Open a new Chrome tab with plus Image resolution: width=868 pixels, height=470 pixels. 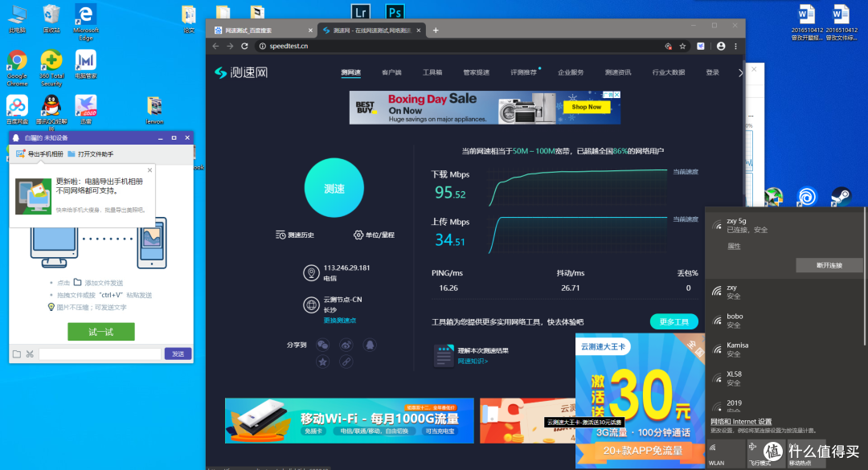436,31
